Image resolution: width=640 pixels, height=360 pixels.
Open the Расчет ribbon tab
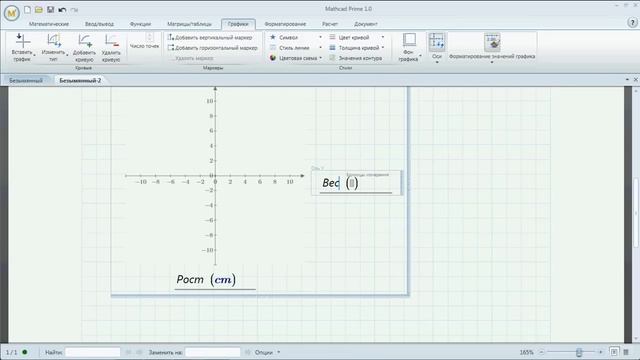pyautogui.click(x=330, y=24)
